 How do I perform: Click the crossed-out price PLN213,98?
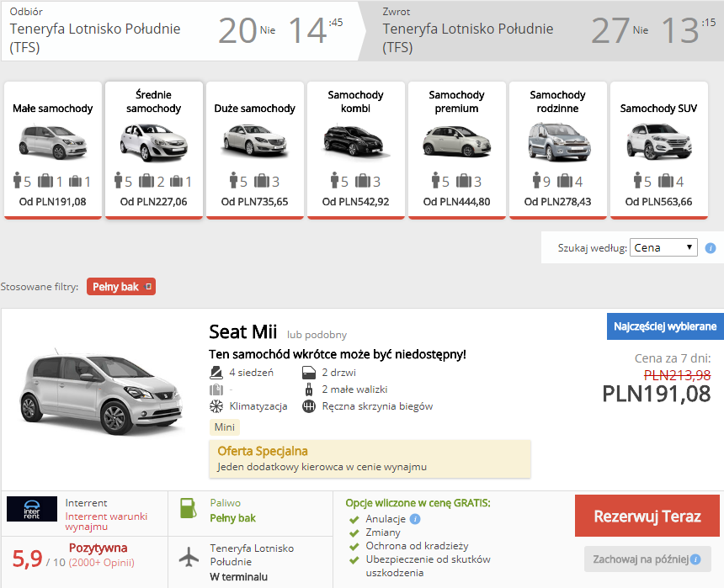tap(677, 375)
